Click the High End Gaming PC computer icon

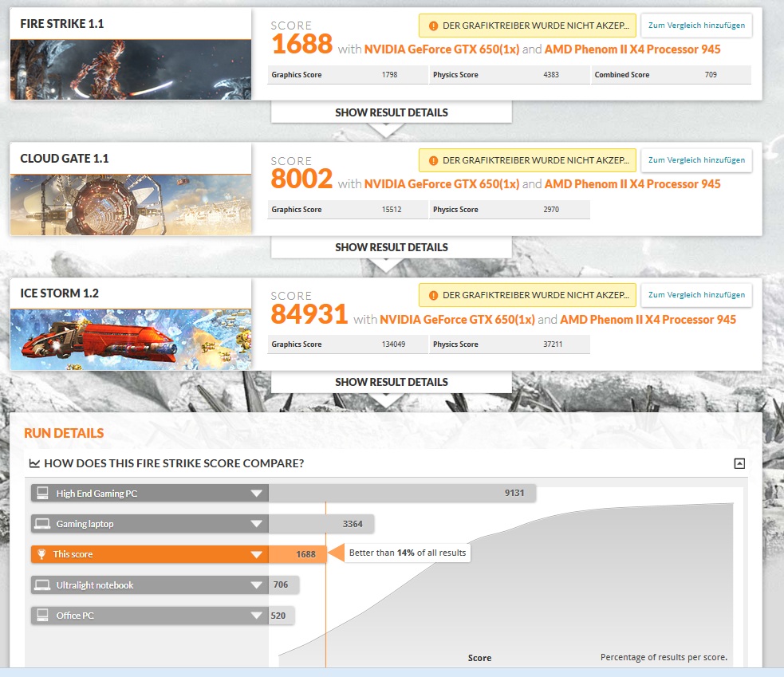point(41,494)
